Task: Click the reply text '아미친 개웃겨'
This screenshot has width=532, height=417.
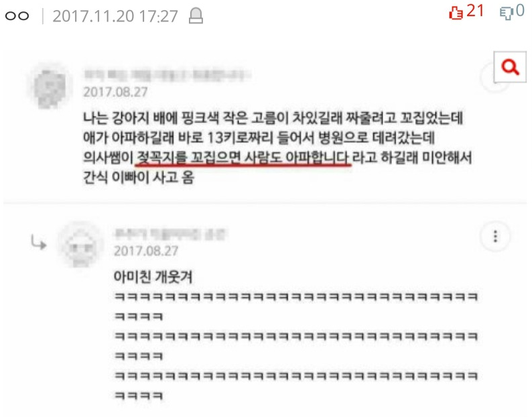Action: pyautogui.click(x=153, y=277)
